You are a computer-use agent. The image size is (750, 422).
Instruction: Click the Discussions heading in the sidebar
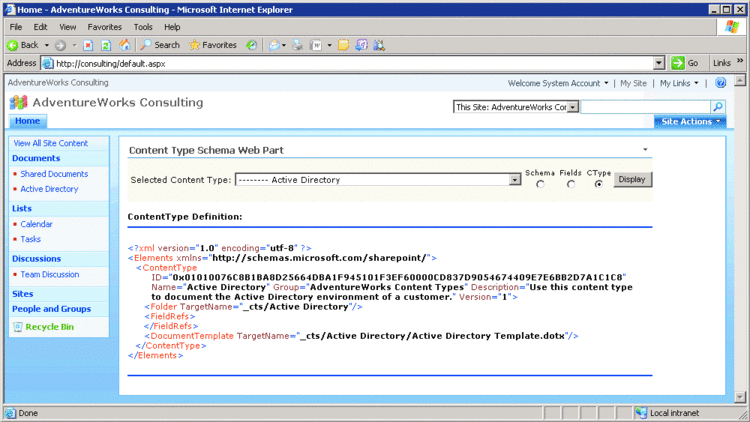pyautogui.click(x=36, y=259)
